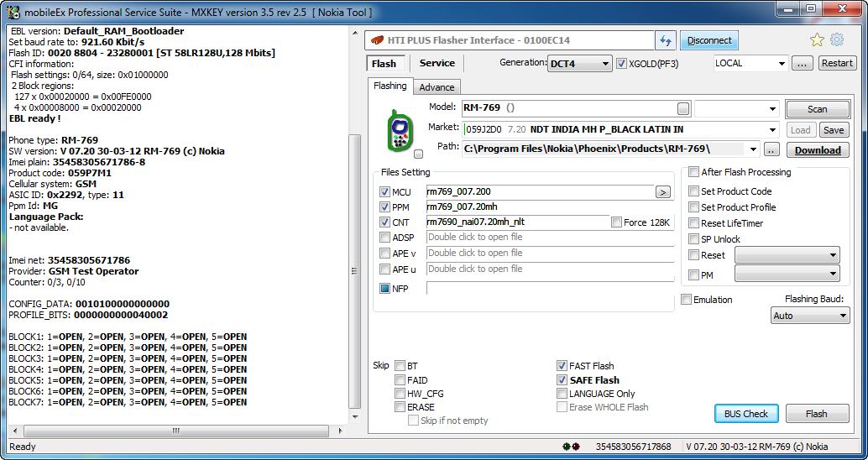Click the Flash button

[817, 414]
